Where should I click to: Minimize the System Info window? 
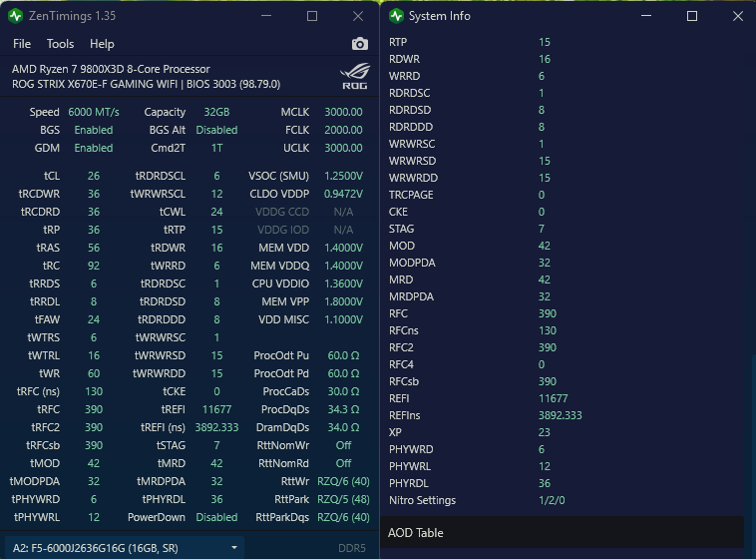(x=645, y=16)
